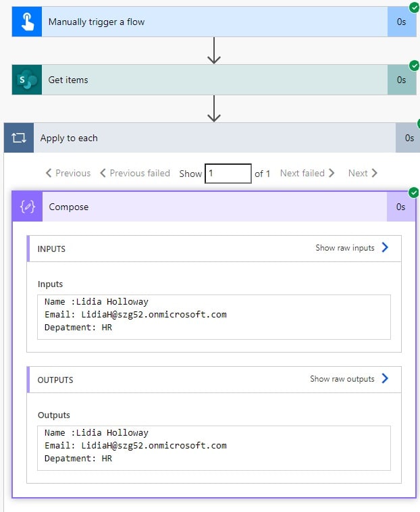
Task: Click the Compose curly-brace icon
Action: 28,207
